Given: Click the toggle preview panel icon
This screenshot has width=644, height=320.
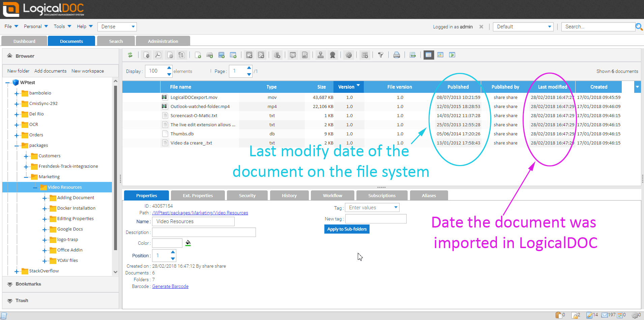Looking at the screenshot, I should (452, 55).
